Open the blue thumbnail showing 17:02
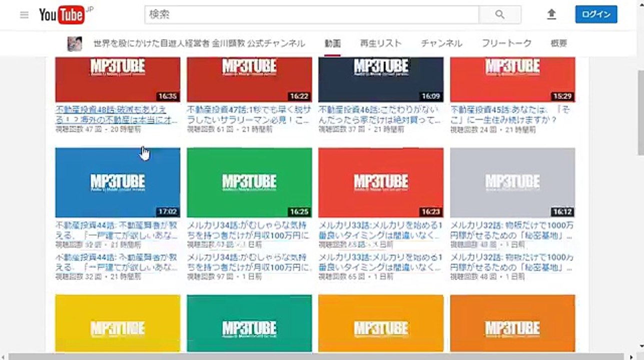Image resolution: width=644 pixels, height=360 pixels. (x=118, y=182)
